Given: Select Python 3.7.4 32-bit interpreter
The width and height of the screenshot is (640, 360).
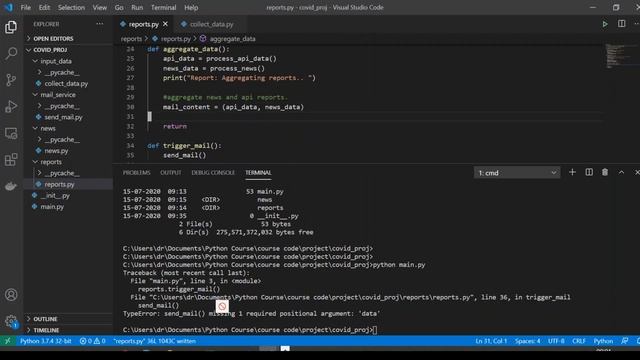Looking at the screenshot, I should click(x=46, y=341).
